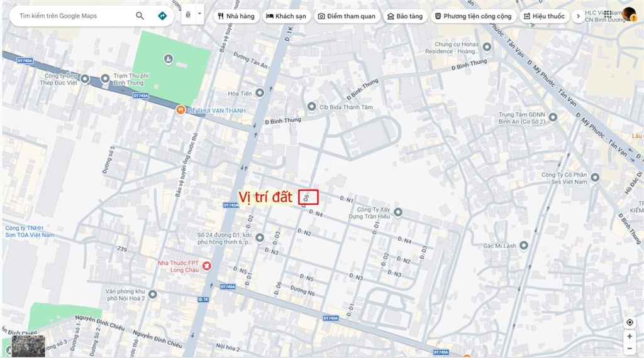This screenshot has width=644, height=358.
Task: Click the zoom in plus button
Action: [630, 336]
